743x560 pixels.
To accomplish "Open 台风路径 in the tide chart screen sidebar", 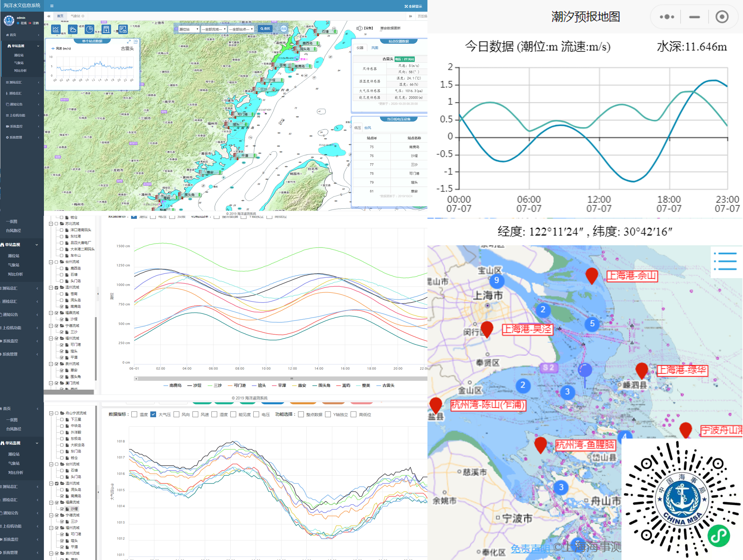I will point(13,231).
